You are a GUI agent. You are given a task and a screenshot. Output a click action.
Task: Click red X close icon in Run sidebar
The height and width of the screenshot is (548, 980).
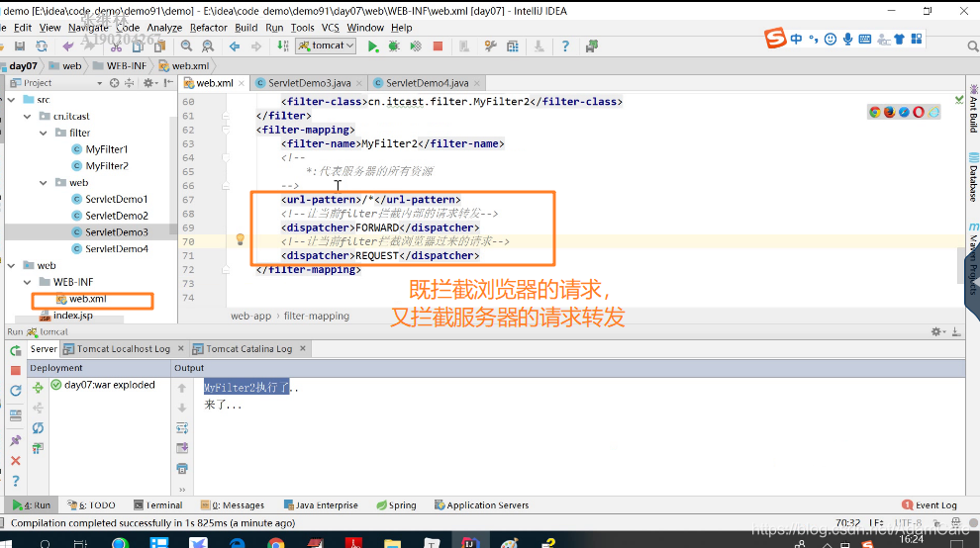pos(16,461)
